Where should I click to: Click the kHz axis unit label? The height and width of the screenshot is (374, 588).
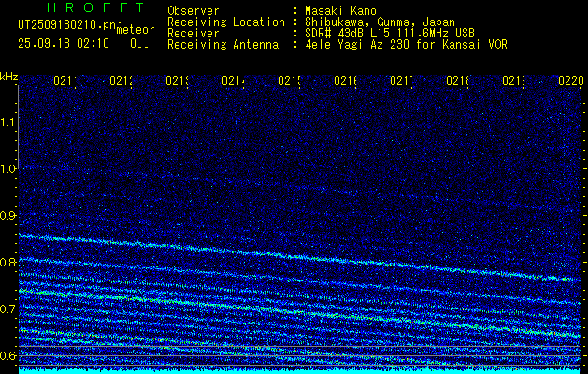pos(8,77)
